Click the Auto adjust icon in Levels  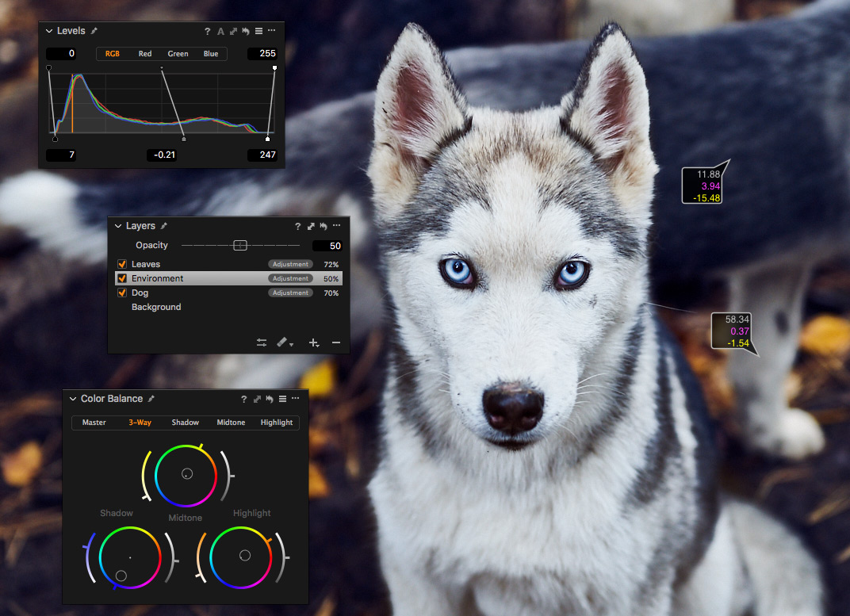pyautogui.click(x=220, y=32)
